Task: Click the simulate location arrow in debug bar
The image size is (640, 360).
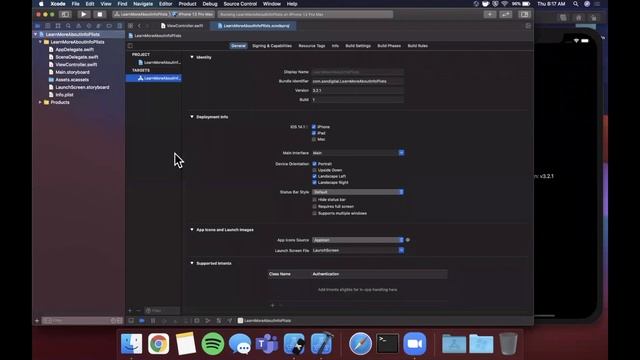Action: coord(230,321)
